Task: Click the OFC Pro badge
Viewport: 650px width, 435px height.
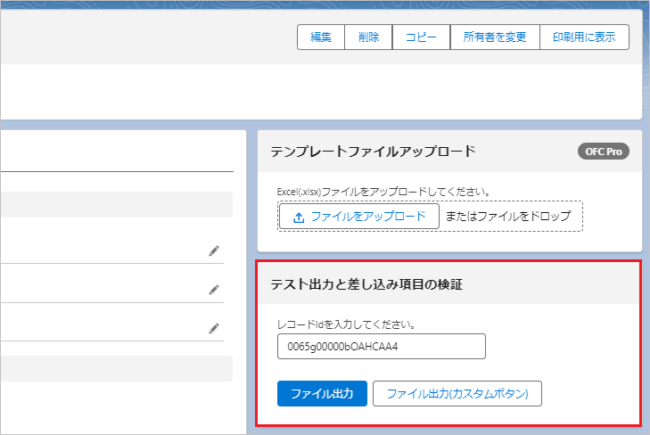Action: point(603,152)
